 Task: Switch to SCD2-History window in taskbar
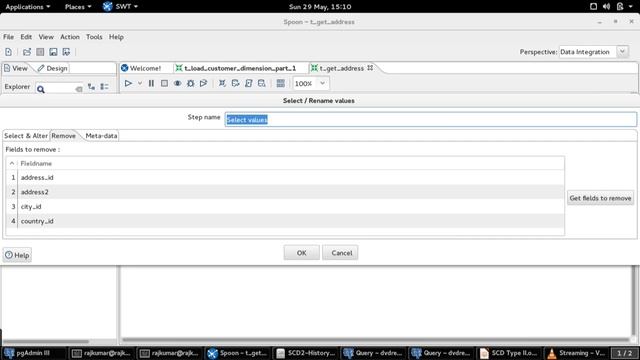tap(306, 353)
